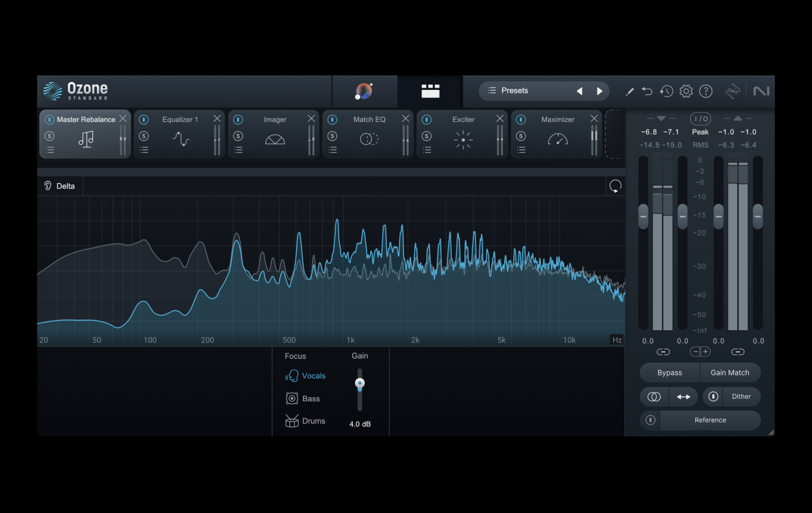The image size is (812, 513).
Task: Click the minus/plus gain link icon
Action: (x=700, y=352)
